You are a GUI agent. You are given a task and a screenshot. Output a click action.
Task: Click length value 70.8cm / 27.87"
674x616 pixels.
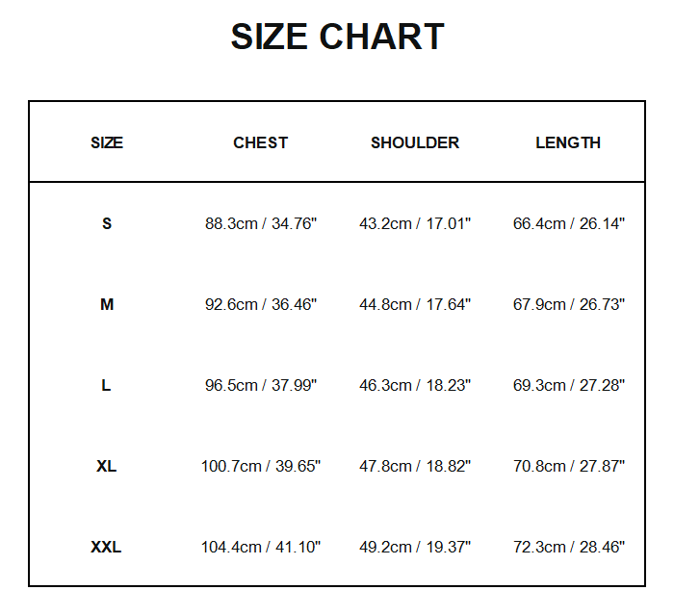pos(569,466)
